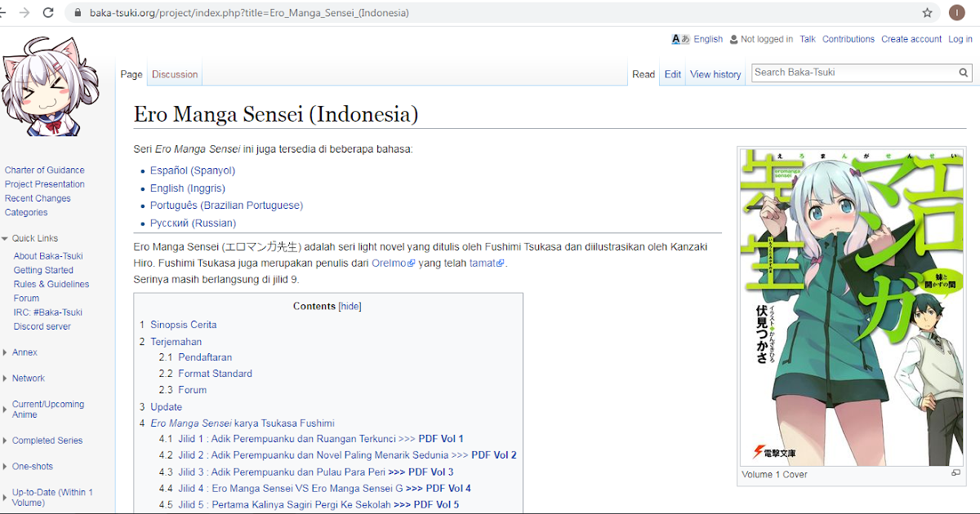
Task: Open the Discussion tab
Action: coord(175,74)
